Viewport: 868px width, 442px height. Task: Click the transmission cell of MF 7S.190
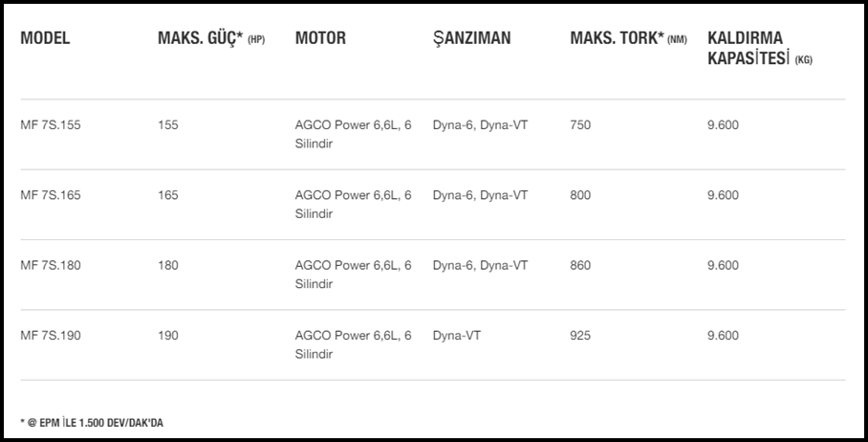pyautogui.click(x=455, y=336)
